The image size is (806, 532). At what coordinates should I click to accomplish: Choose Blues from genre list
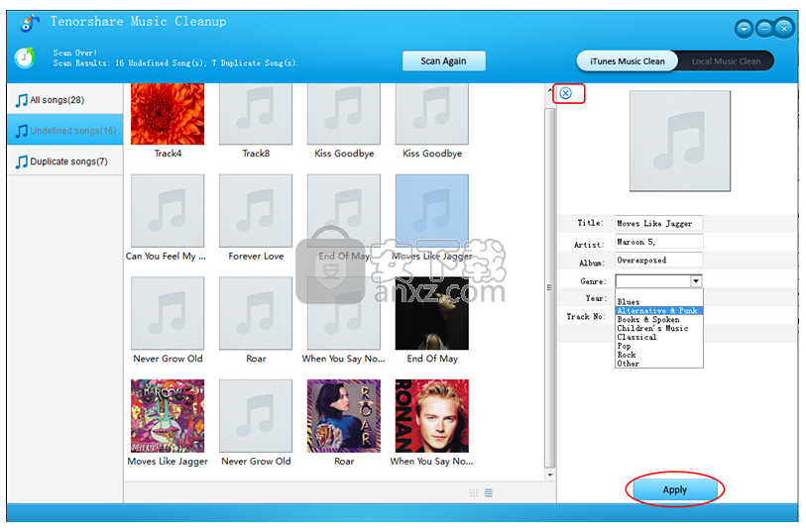(x=659, y=302)
